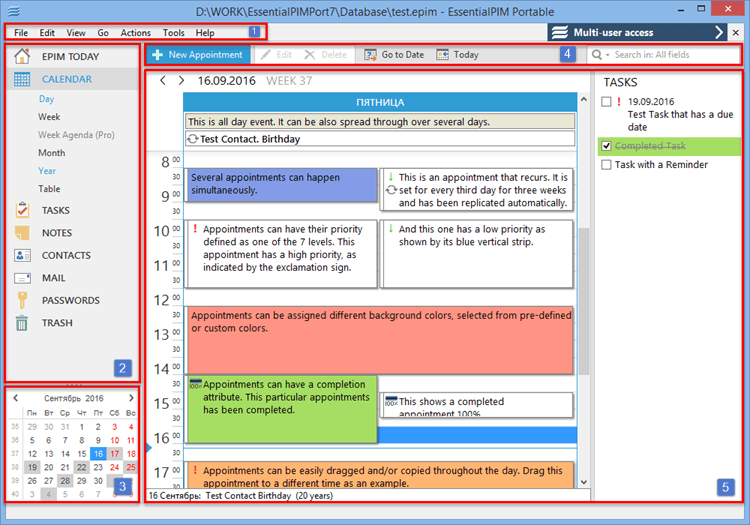The width and height of the screenshot is (750, 525).
Task: Select day 24 in mini calendar
Action: click(x=114, y=467)
